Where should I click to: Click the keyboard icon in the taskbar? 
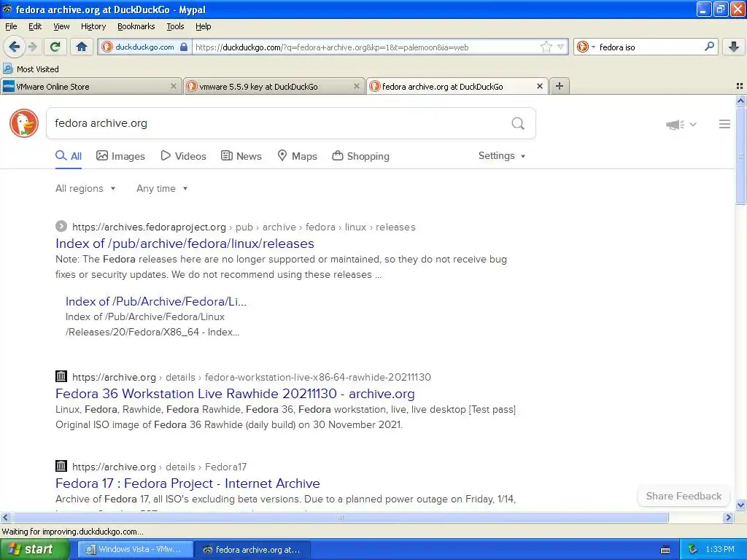point(665,550)
